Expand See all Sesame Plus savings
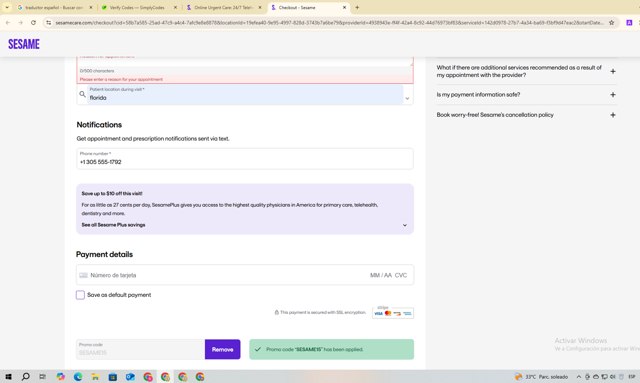This screenshot has height=383, width=640. [x=245, y=225]
